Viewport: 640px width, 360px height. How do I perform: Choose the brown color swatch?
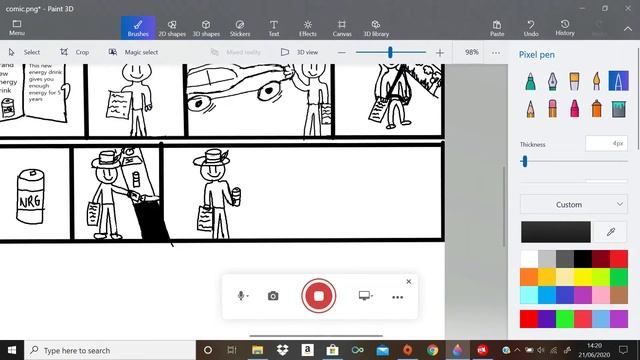click(x=619, y=295)
